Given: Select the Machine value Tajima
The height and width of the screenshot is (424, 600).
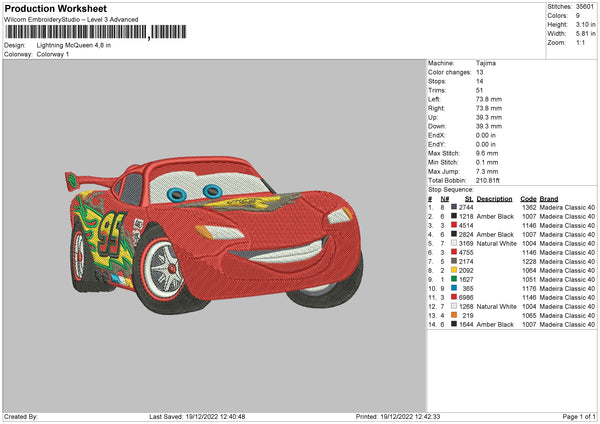Looking at the screenshot, I should pos(487,63).
